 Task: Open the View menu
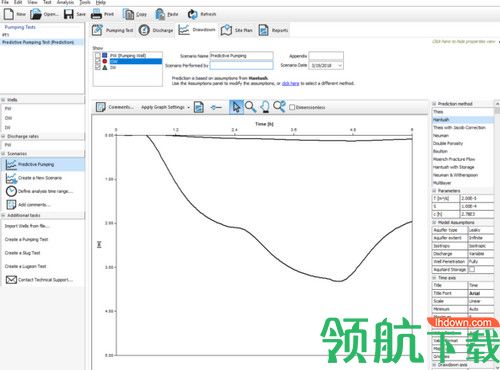tap(32, 2)
